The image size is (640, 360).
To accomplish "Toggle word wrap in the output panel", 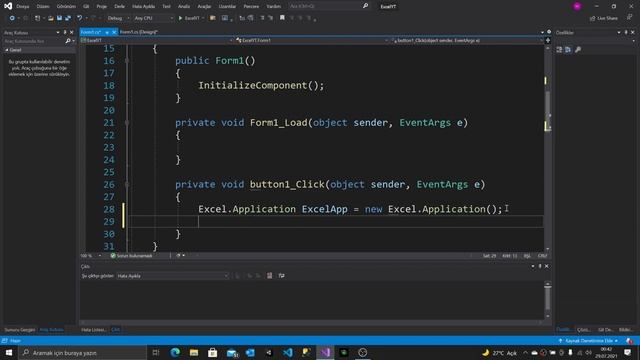I will pyautogui.click(x=282, y=276).
